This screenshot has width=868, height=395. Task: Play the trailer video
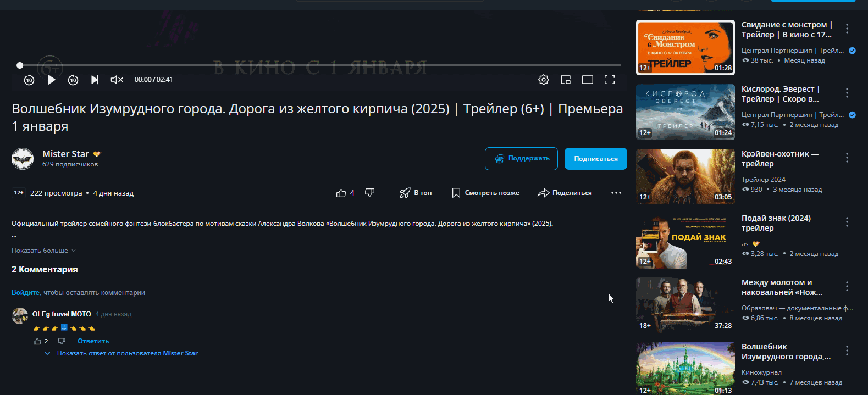(x=52, y=80)
